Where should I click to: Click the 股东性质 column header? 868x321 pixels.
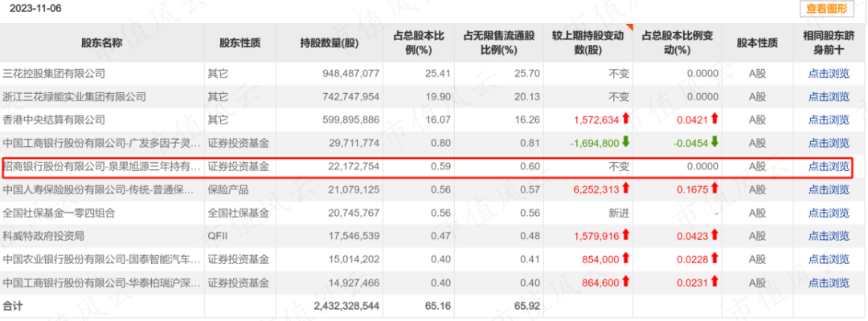click(x=240, y=43)
